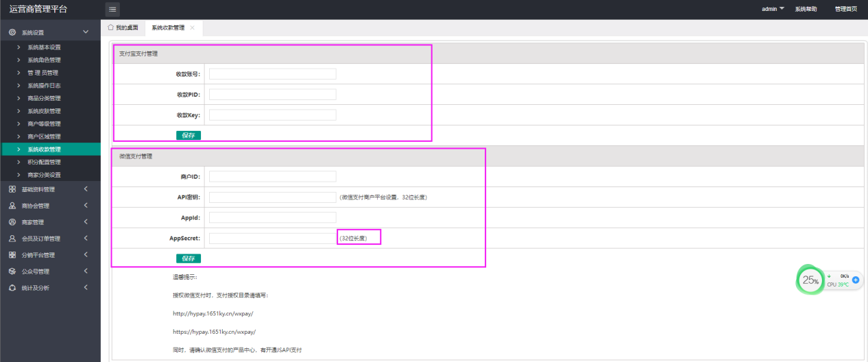Close the 系统收款管理 tab

[193, 27]
